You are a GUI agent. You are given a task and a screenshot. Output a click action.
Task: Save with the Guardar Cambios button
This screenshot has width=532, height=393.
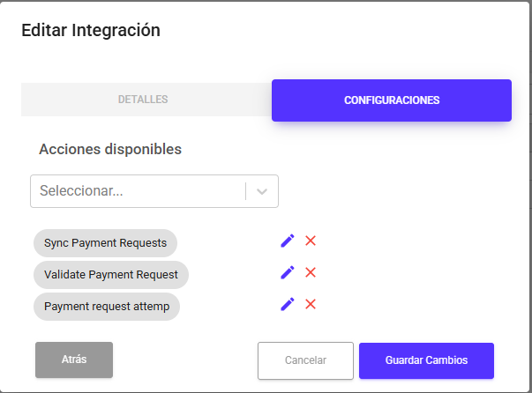tap(426, 360)
